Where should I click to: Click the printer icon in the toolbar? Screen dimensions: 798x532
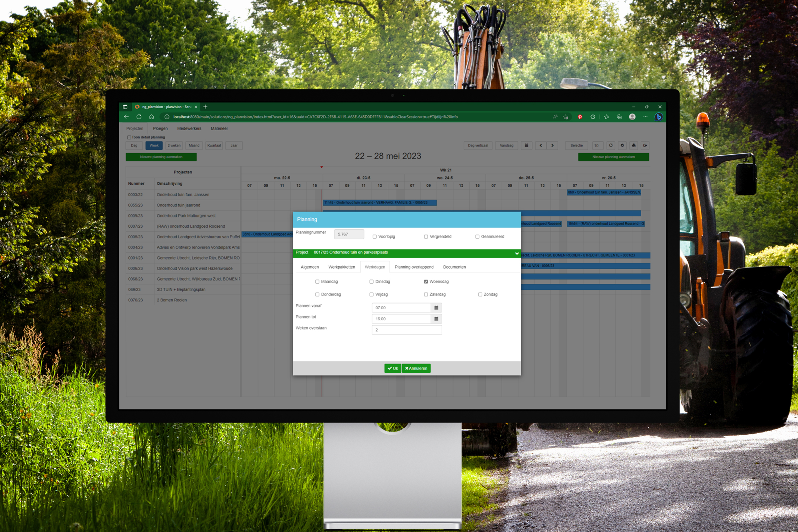pos(633,145)
